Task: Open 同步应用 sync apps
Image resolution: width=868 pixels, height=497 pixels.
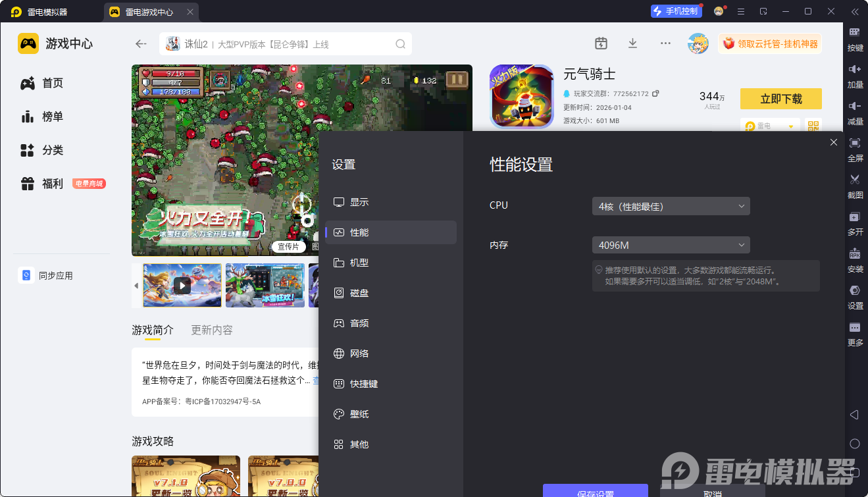Action: (x=45, y=276)
